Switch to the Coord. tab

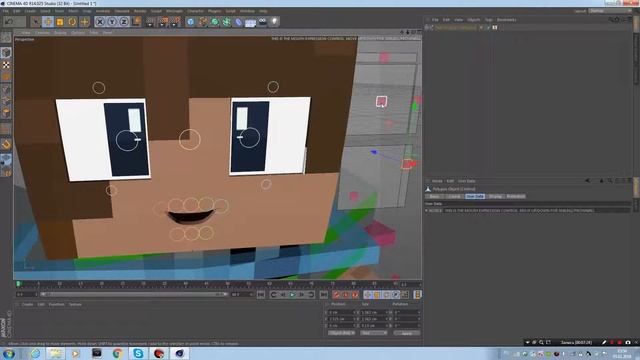454,196
